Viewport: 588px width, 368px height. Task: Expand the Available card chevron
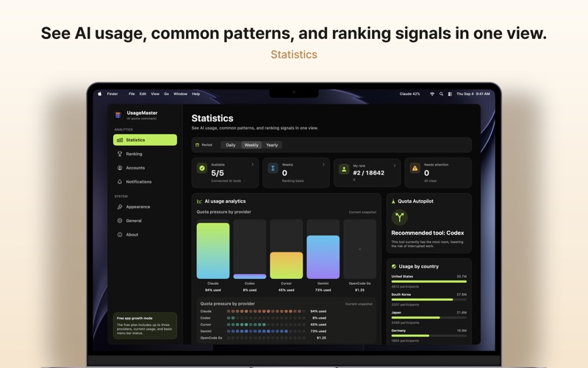[x=252, y=164]
